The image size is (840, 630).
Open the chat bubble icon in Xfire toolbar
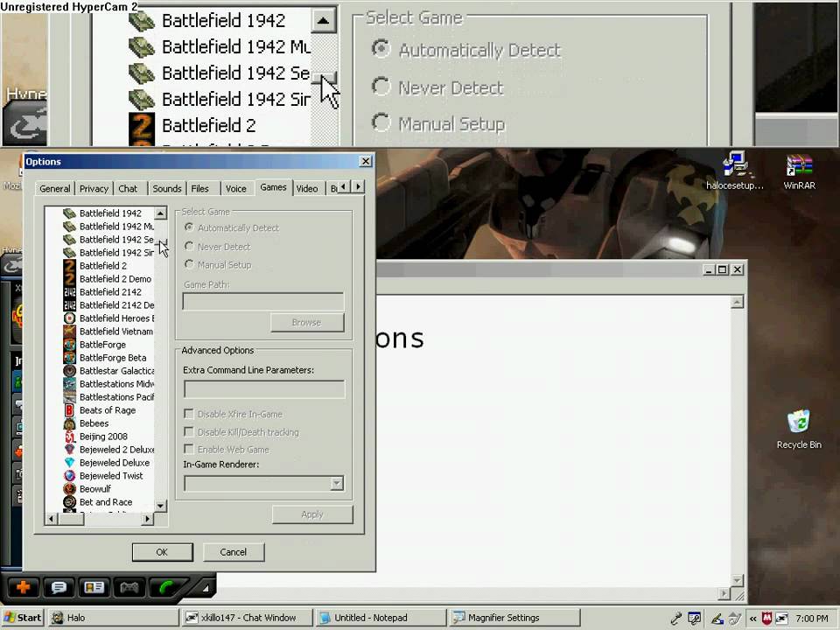59,588
